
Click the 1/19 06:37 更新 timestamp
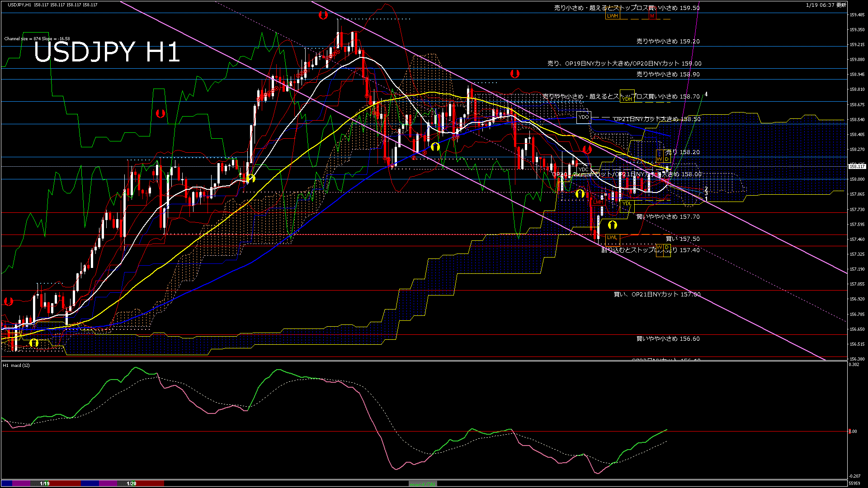click(x=826, y=5)
